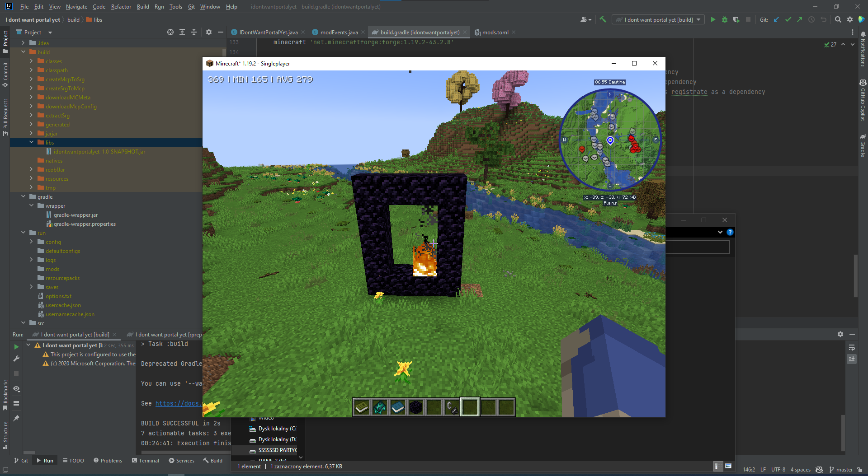This screenshot has height=476, width=868.
Task: Toggle scroll to end in Run console
Action: pos(852,359)
